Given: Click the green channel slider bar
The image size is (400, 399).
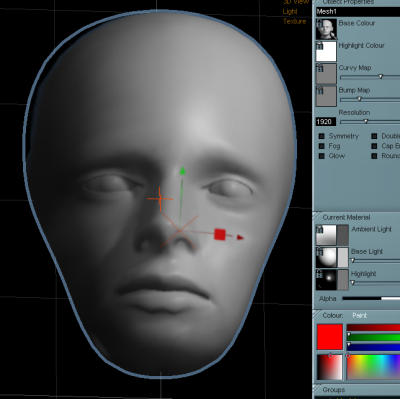Looking at the screenshot, I should pyautogui.click(x=373, y=337).
